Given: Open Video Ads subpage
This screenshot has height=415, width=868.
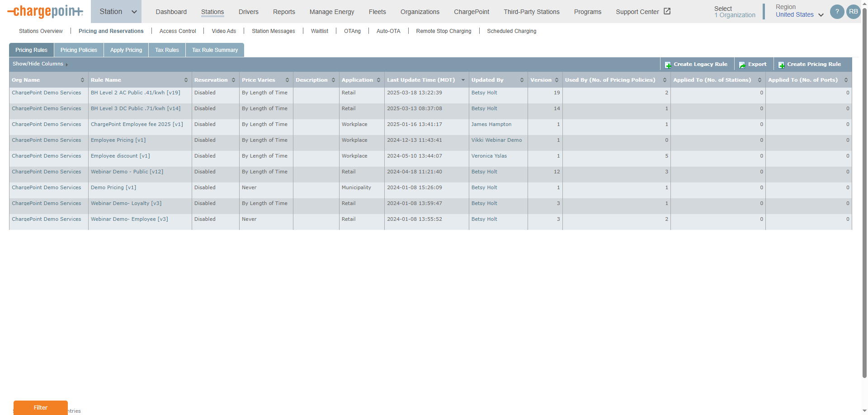Looking at the screenshot, I should pyautogui.click(x=224, y=31).
